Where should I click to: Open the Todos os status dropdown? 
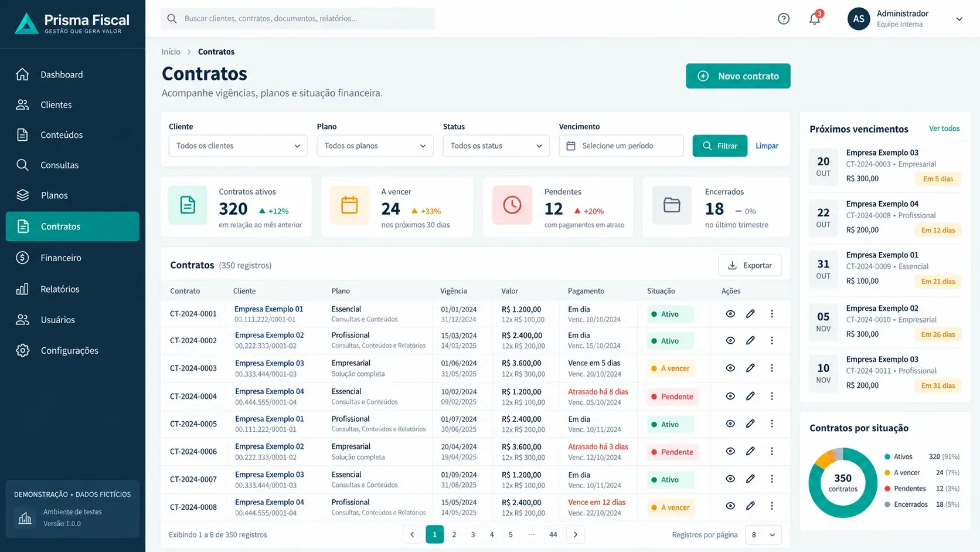pyautogui.click(x=496, y=146)
